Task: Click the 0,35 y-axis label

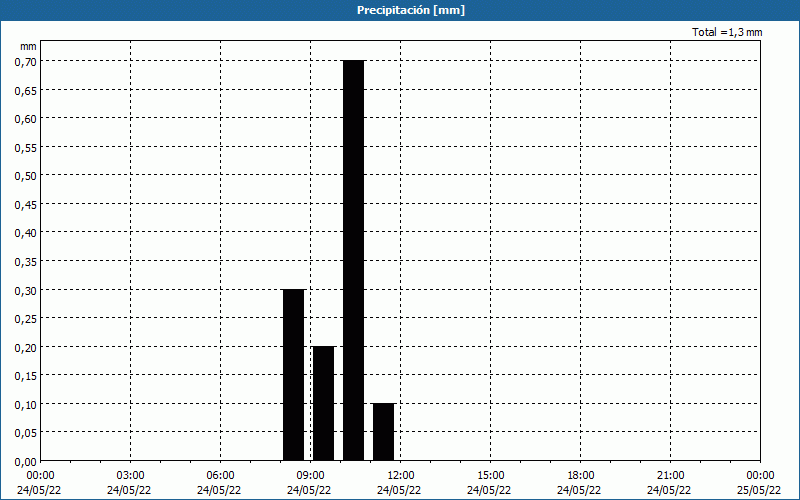Action: 25,261
